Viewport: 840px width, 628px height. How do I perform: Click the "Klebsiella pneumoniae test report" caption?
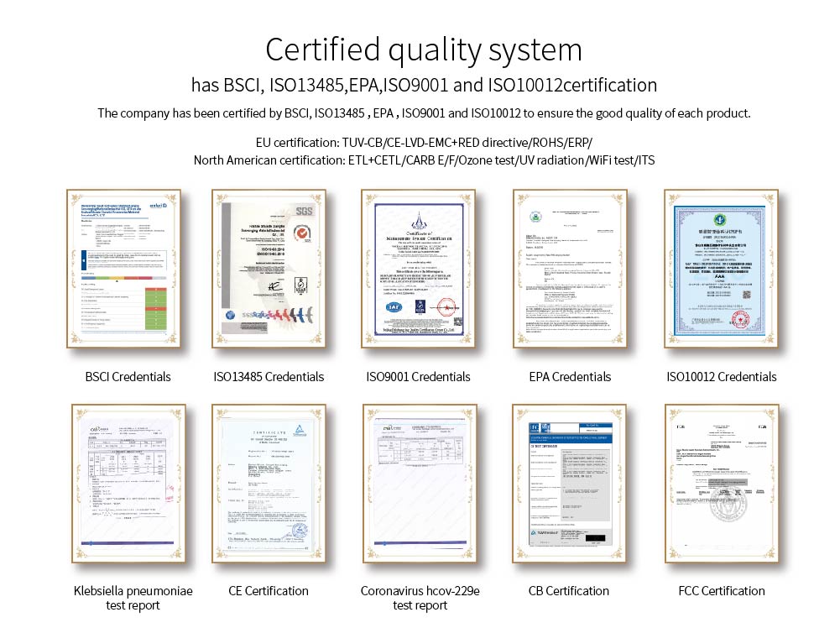(x=133, y=598)
